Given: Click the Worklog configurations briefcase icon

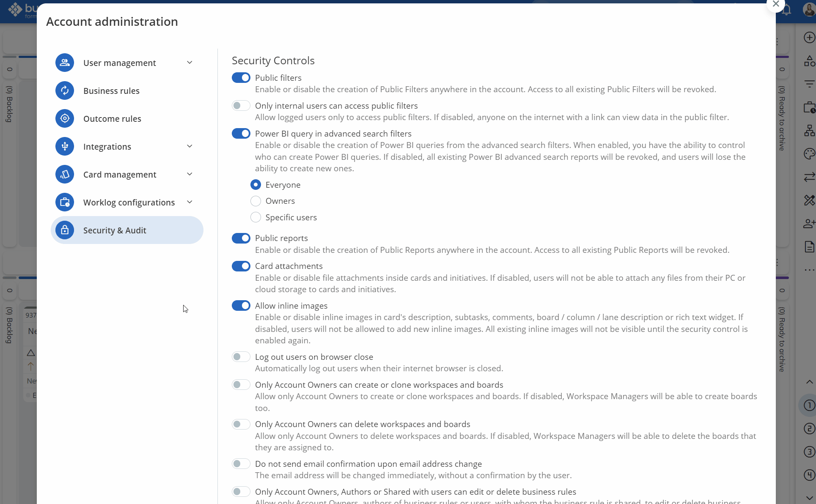Looking at the screenshot, I should click(65, 202).
